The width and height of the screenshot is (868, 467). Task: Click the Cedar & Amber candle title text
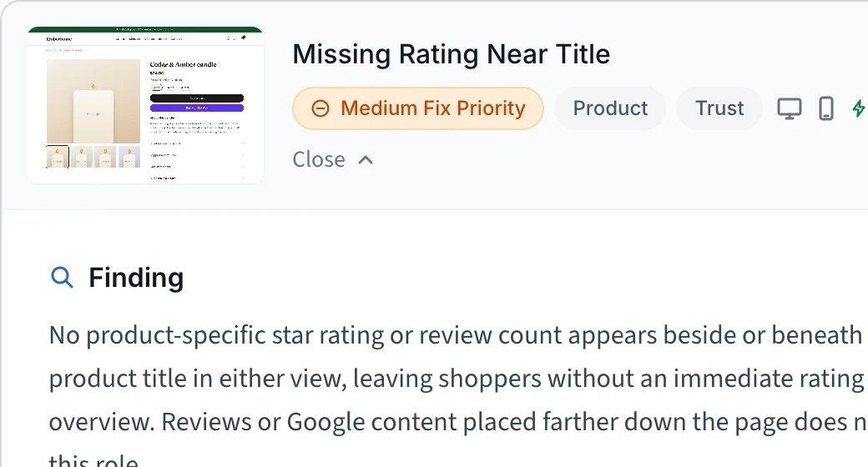tap(184, 65)
